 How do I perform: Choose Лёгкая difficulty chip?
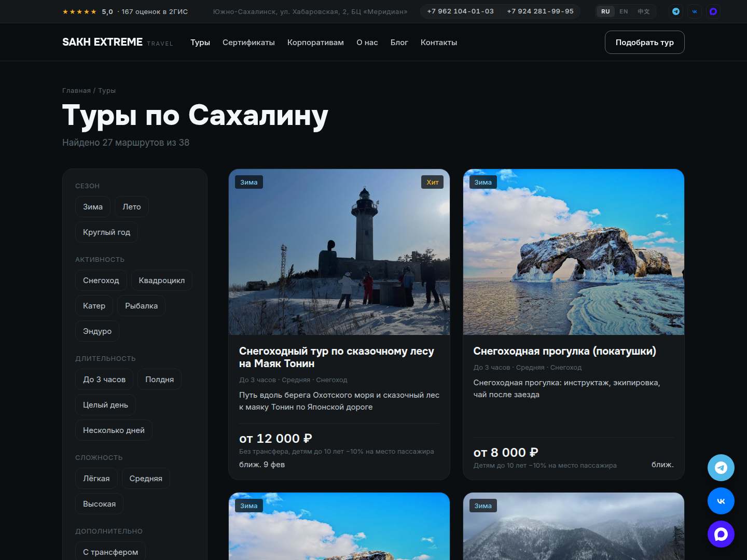coord(96,478)
